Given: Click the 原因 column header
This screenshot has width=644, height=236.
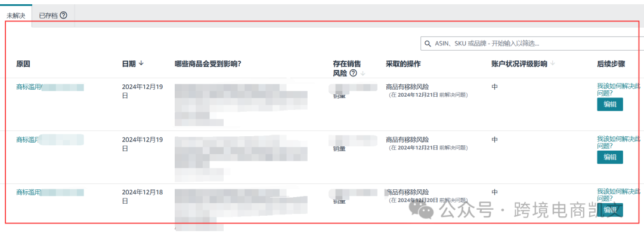Looking at the screenshot, I should pyautogui.click(x=23, y=64).
